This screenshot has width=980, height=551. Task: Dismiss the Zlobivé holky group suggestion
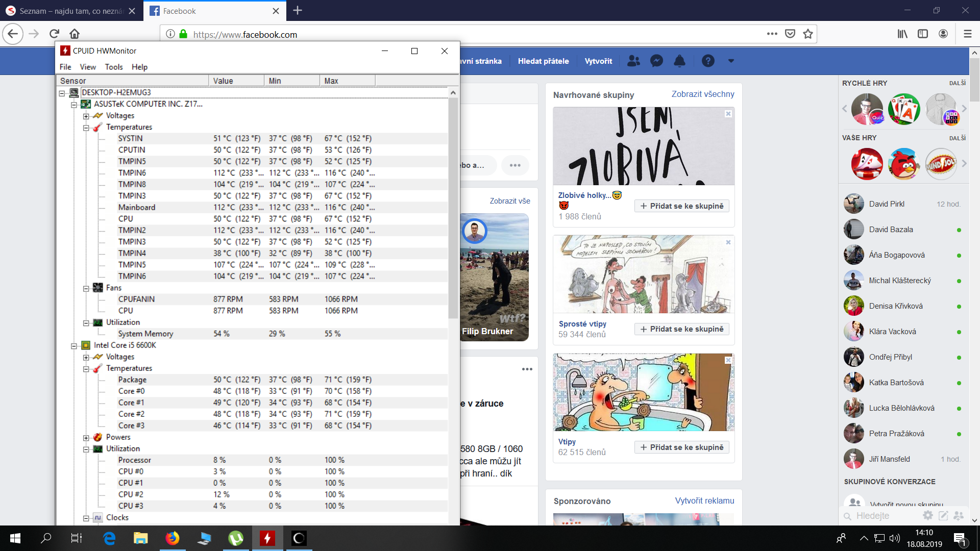728,114
